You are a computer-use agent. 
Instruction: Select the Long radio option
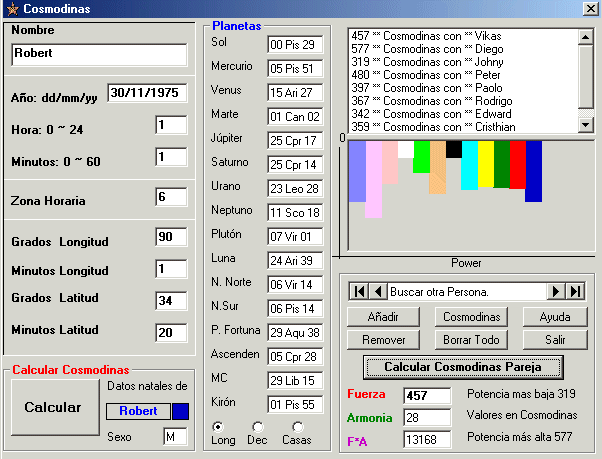(219, 427)
